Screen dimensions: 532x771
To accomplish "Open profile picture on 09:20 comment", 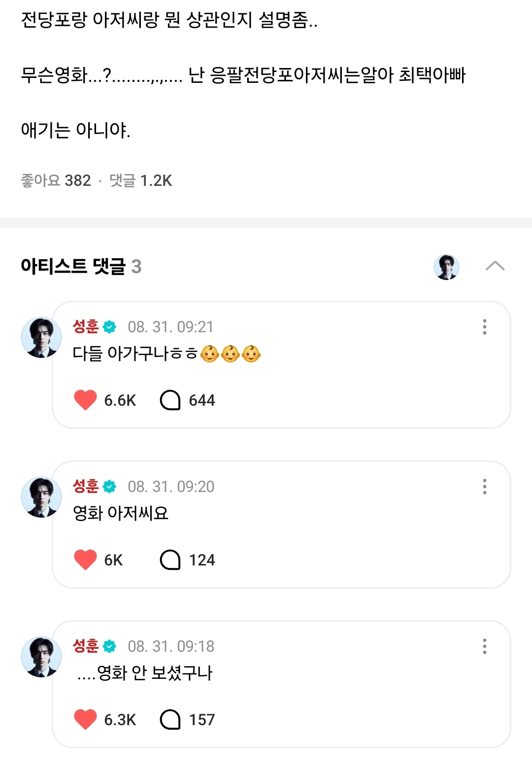I will tap(41, 497).
